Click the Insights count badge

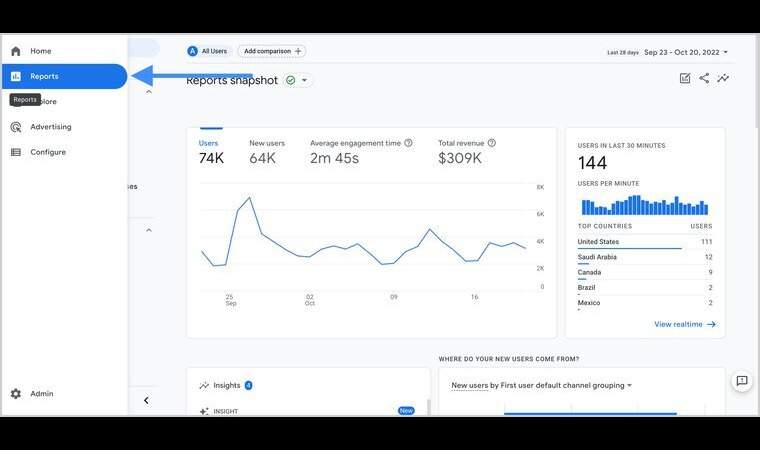click(x=248, y=386)
